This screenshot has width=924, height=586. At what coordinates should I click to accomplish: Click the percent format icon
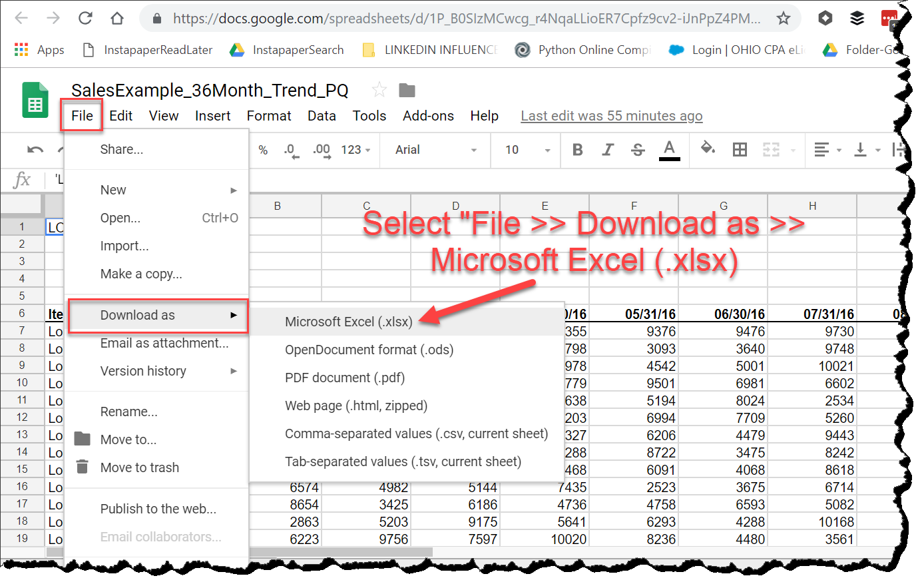(x=263, y=150)
